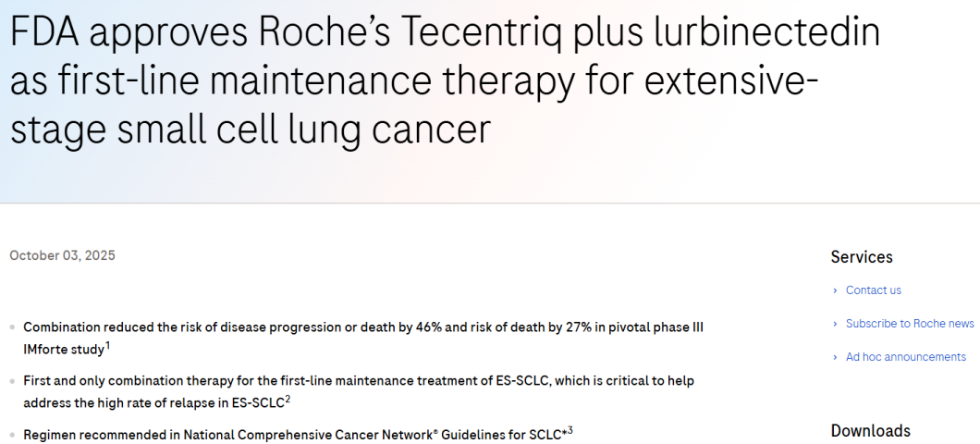Click the Services section heading
This screenshot has height=444, width=980.
(x=862, y=257)
